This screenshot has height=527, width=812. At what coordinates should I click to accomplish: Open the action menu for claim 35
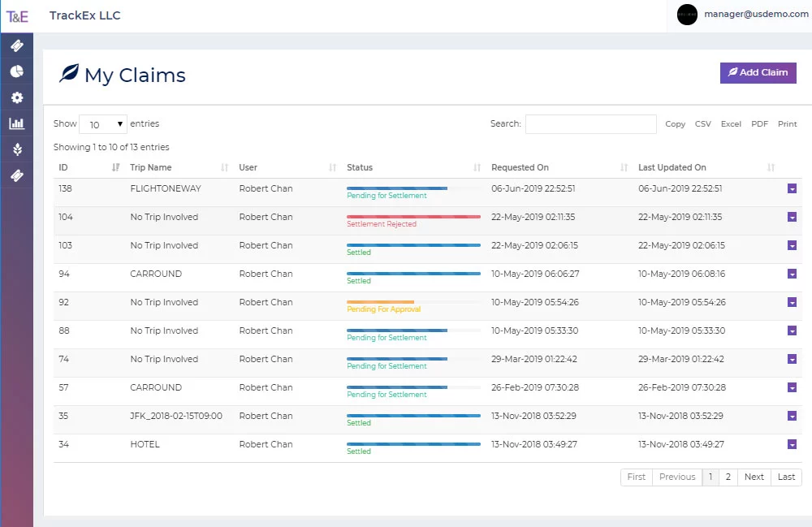coord(792,417)
